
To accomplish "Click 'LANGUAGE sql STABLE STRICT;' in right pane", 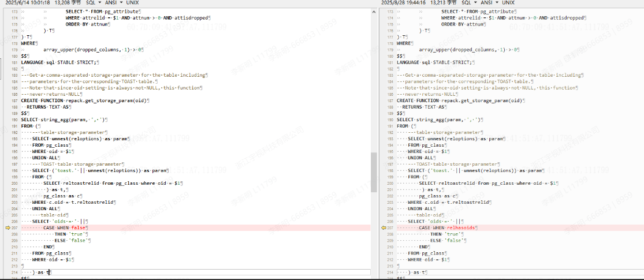I will click(434, 62).
